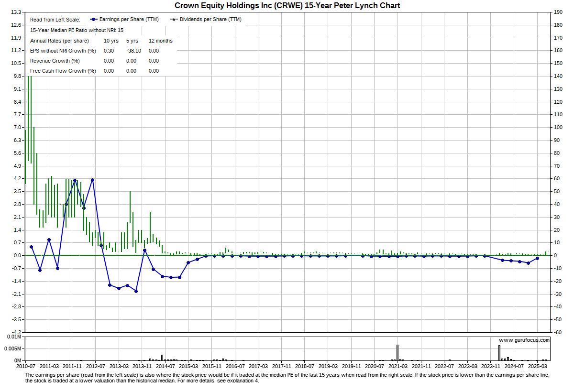Click the 2025-03 date label on x-axis
The height and width of the screenshot is (392, 574).
[537, 366]
